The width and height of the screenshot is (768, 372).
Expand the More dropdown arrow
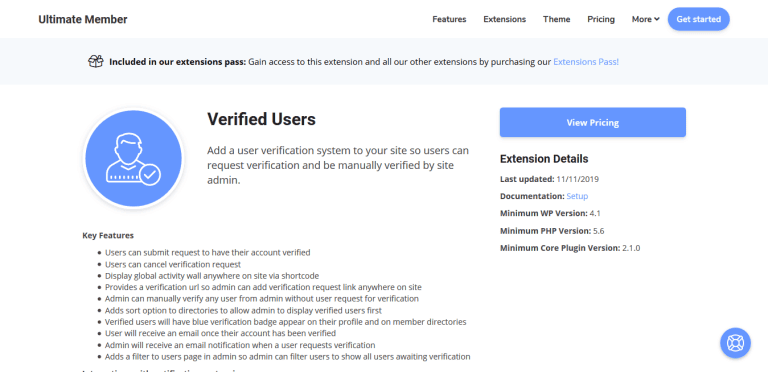tap(657, 19)
